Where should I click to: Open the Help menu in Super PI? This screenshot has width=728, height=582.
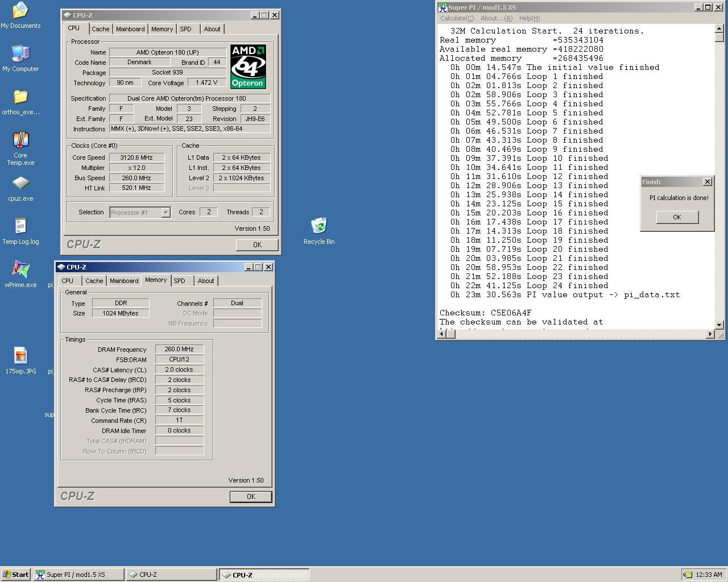pyautogui.click(x=530, y=18)
